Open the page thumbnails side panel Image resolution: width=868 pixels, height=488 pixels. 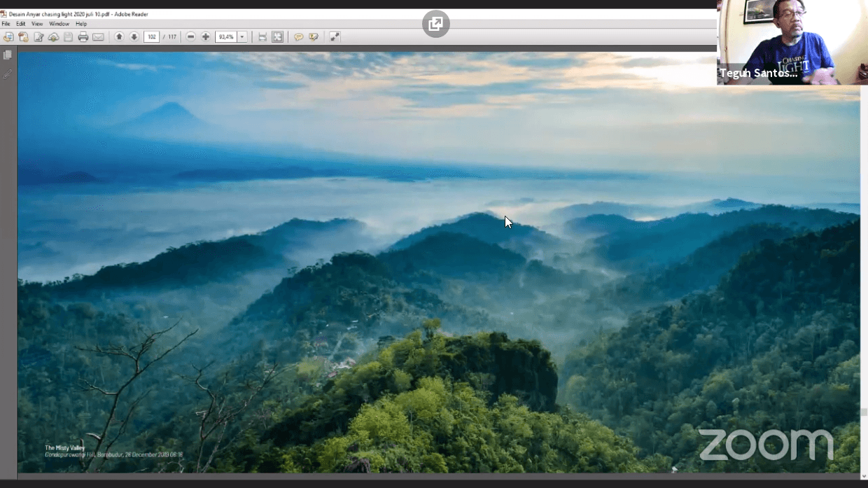click(8, 55)
